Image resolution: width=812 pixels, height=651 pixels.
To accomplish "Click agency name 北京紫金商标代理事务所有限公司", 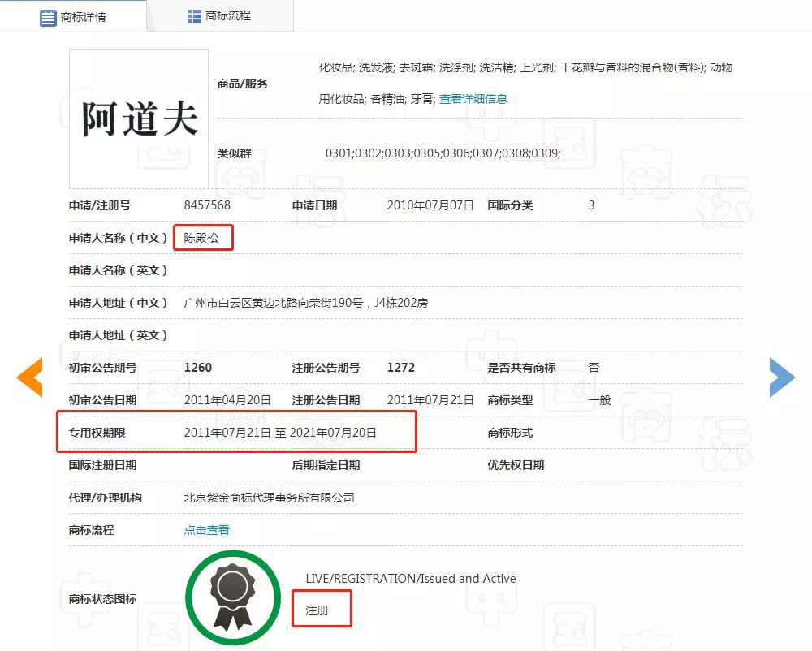I will (270, 498).
